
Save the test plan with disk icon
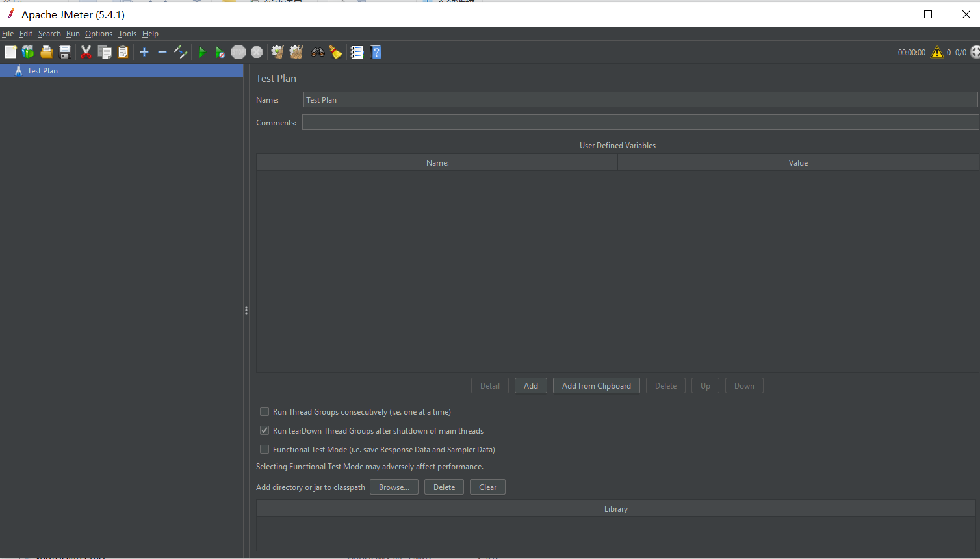(65, 52)
